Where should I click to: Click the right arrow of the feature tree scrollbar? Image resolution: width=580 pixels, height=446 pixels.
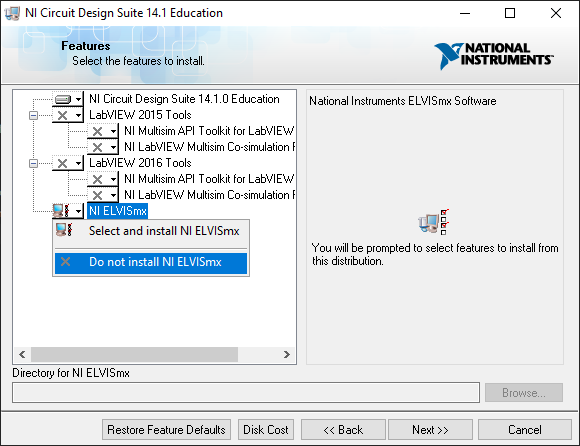click(287, 355)
